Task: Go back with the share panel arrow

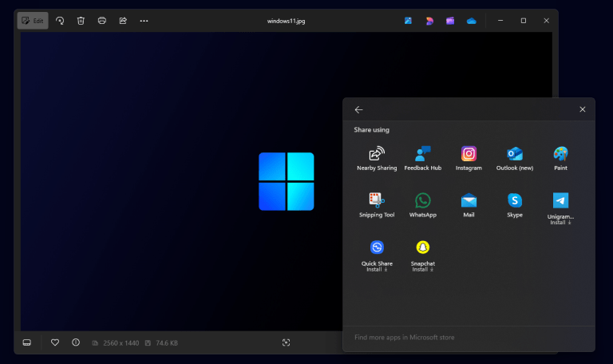Action: pyautogui.click(x=358, y=110)
